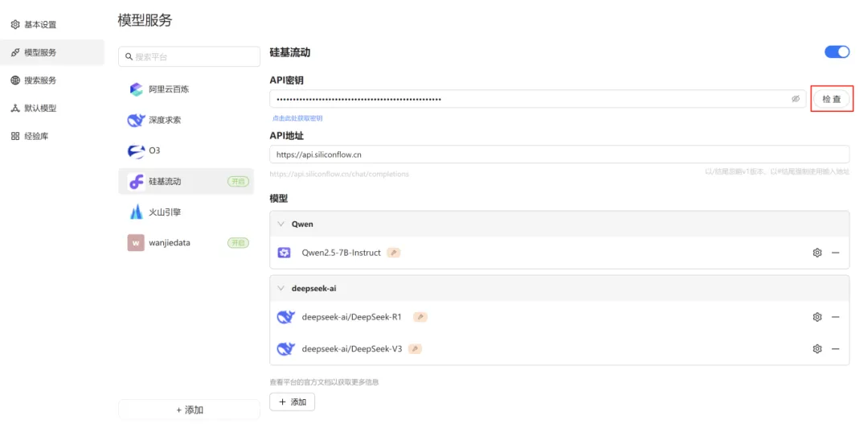
Task: Click the Qwen2.5-7B-Instruct model logo
Action: pyautogui.click(x=284, y=253)
